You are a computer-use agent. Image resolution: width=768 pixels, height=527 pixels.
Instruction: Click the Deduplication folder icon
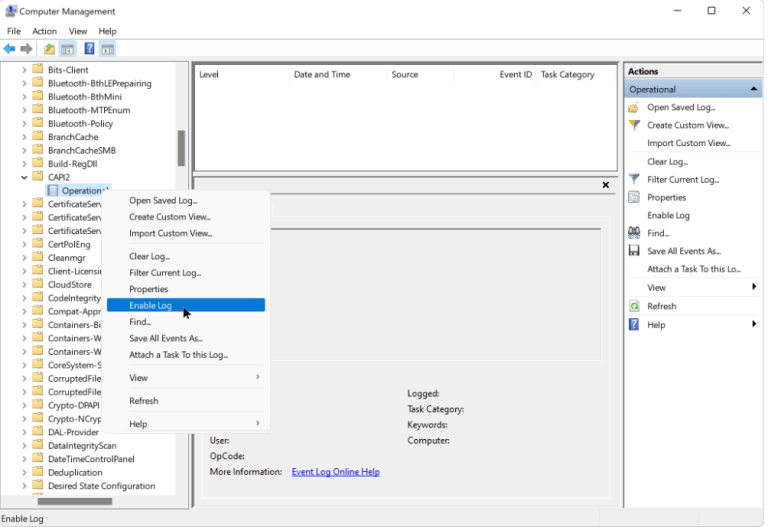point(38,472)
